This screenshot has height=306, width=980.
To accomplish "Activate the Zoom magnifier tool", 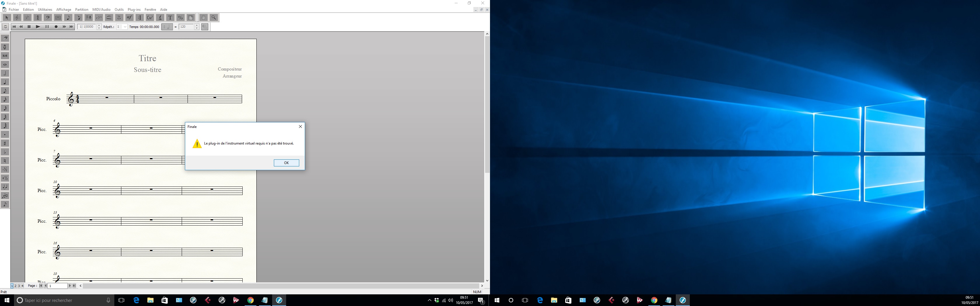I will (214, 17).
